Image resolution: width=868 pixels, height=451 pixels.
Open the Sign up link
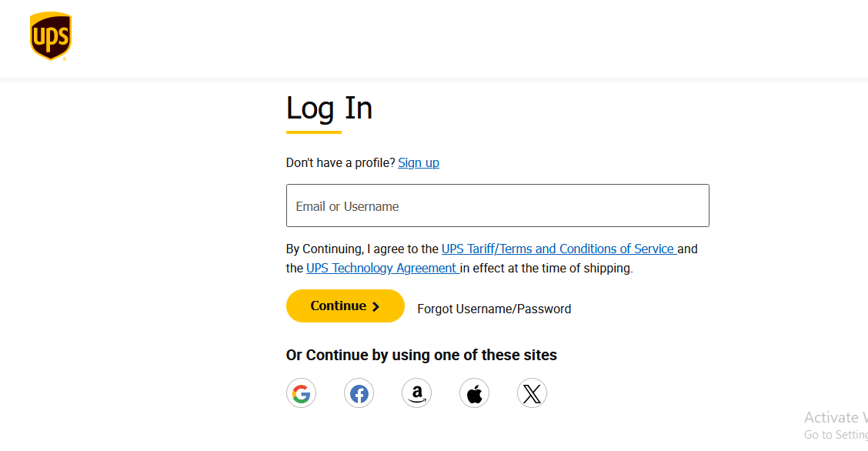coord(419,162)
